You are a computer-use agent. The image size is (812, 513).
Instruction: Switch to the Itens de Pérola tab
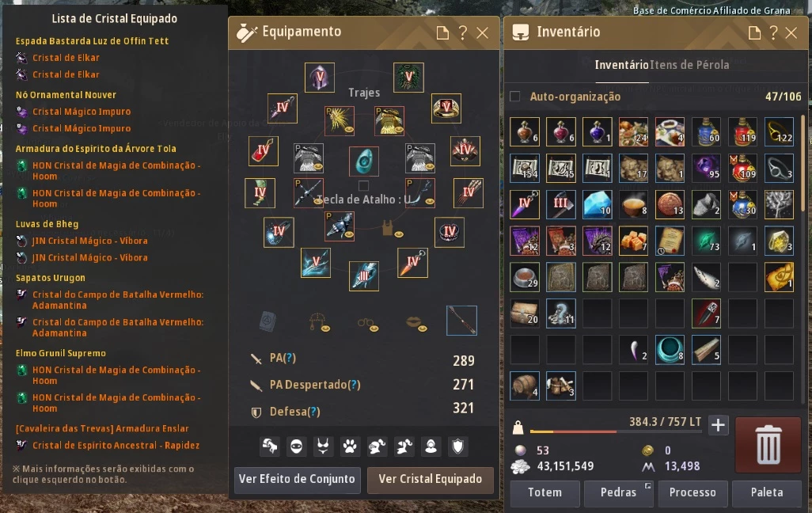(689, 65)
